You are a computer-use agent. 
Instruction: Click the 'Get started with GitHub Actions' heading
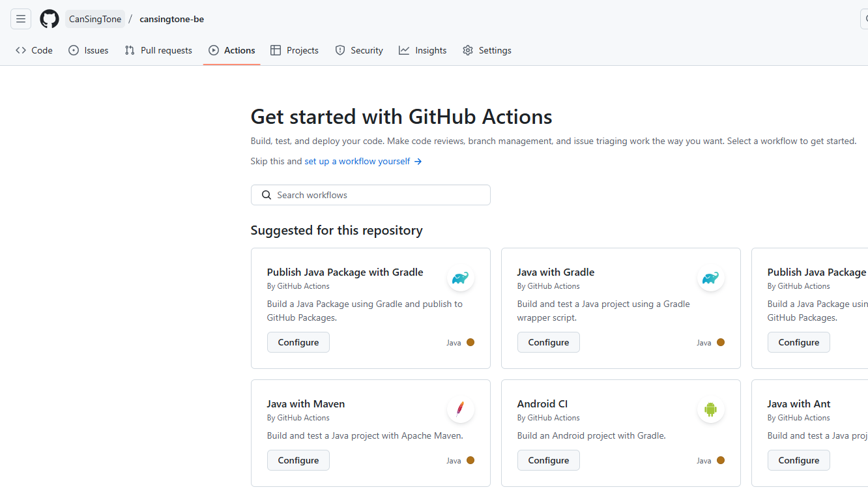coord(401,117)
